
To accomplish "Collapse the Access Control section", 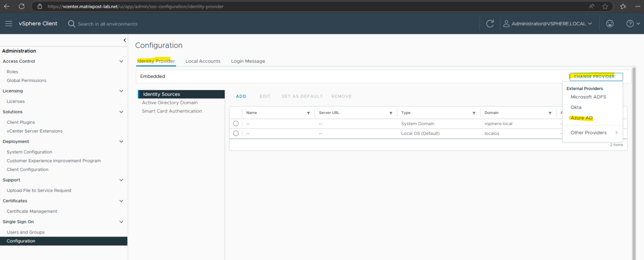I will pos(121,61).
